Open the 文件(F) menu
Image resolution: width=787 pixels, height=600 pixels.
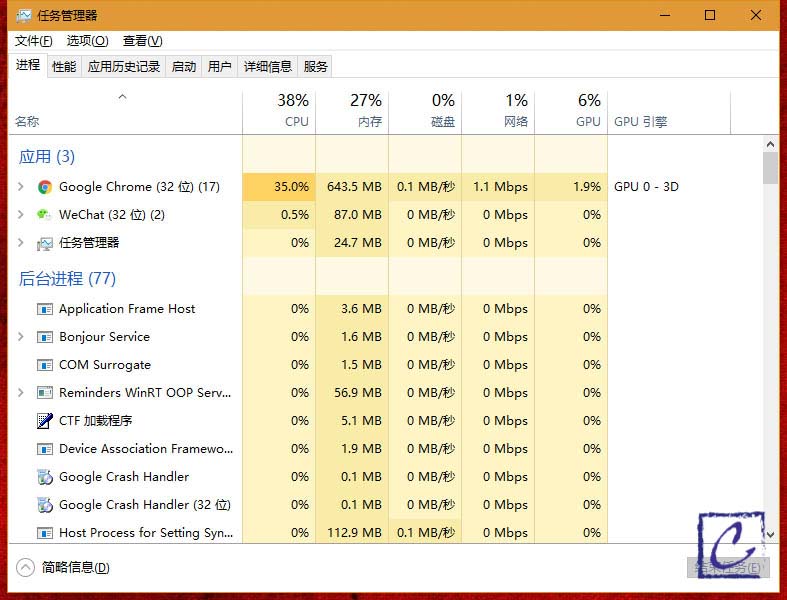click(x=33, y=41)
